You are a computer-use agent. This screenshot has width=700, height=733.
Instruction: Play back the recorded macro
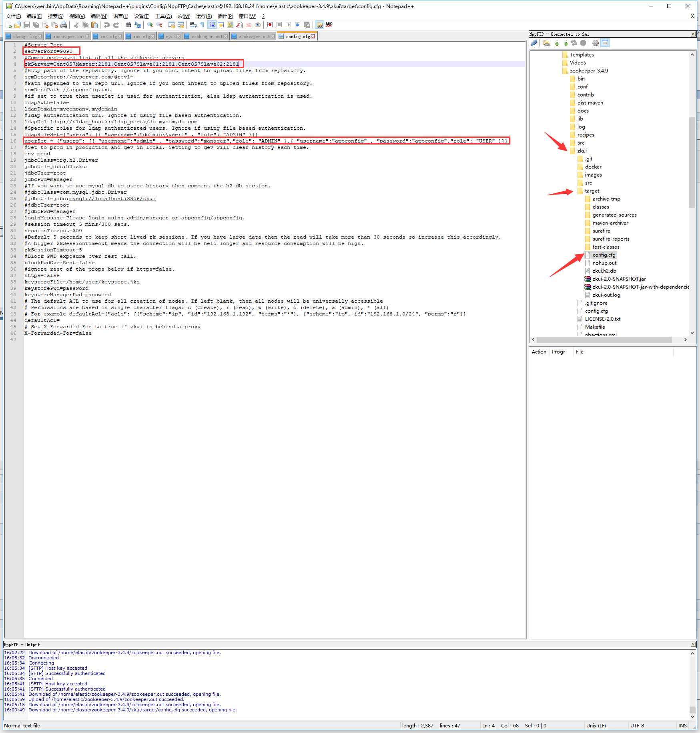(x=289, y=25)
